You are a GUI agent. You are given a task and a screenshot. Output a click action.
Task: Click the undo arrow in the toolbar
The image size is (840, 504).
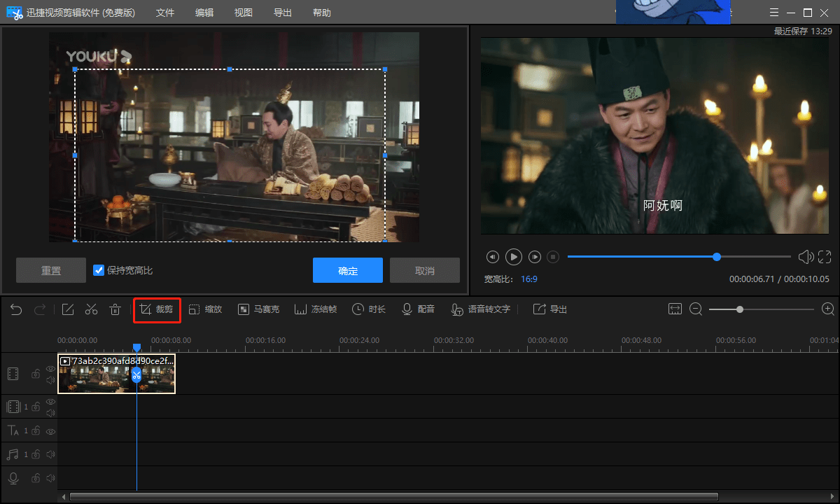coord(16,309)
